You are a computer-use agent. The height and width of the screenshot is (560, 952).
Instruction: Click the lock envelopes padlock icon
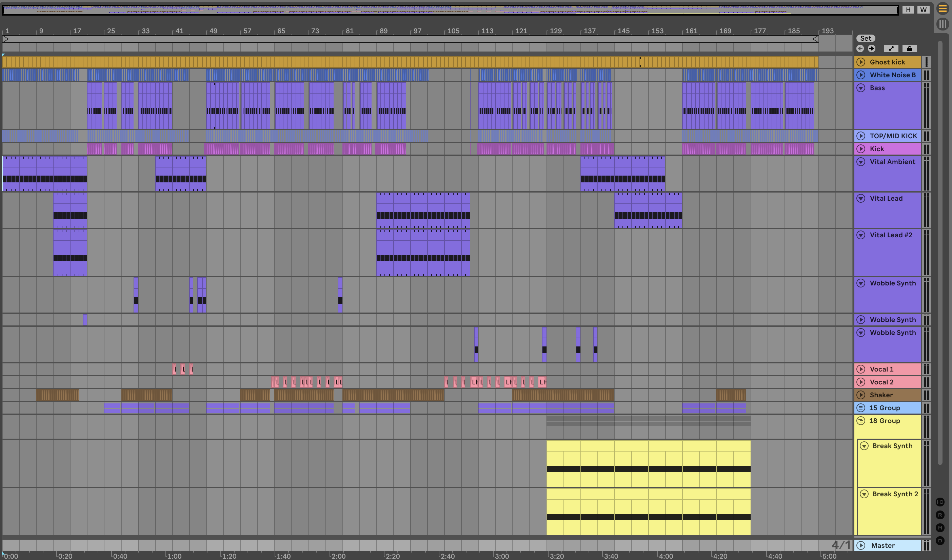coord(909,48)
